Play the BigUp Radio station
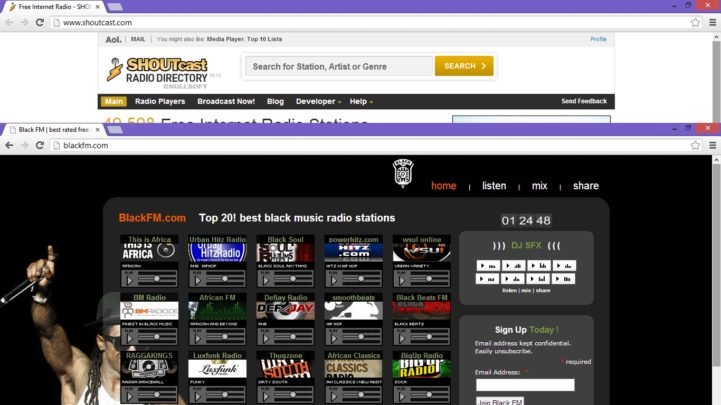 tap(402, 396)
